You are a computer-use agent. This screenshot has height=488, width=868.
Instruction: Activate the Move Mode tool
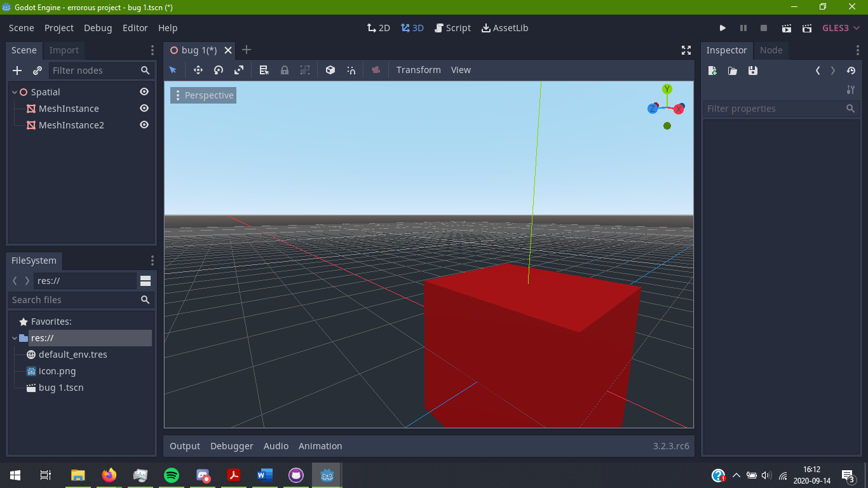[x=198, y=70]
